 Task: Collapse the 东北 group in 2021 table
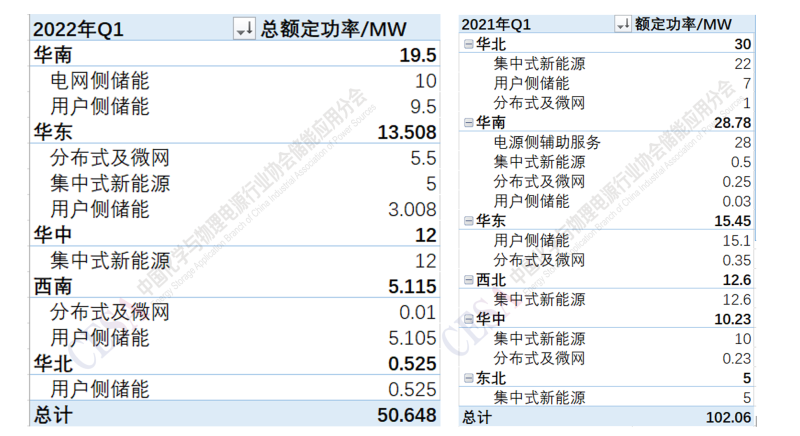(468, 378)
